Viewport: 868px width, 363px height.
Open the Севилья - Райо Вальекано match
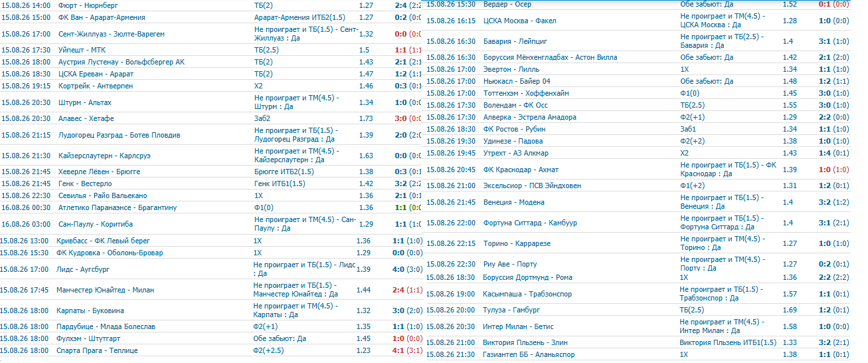(103, 195)
